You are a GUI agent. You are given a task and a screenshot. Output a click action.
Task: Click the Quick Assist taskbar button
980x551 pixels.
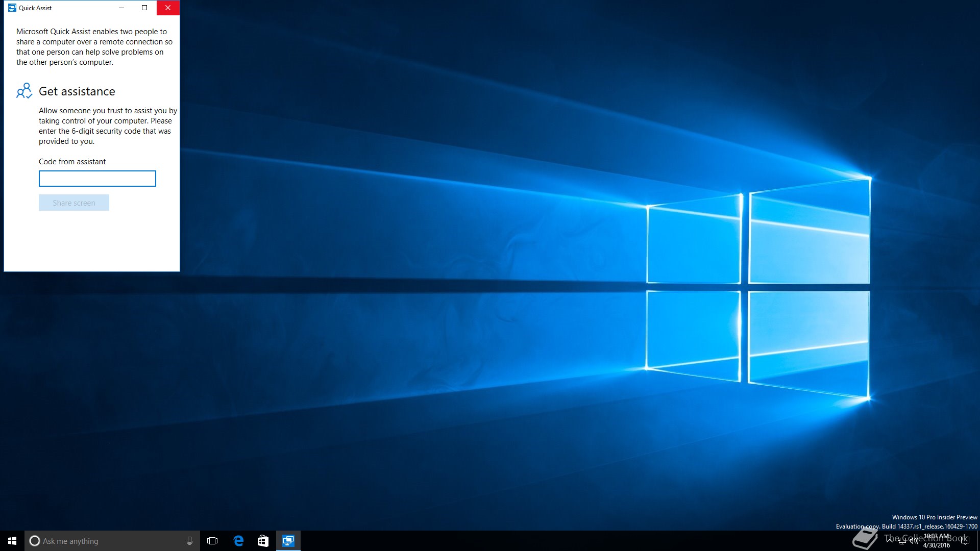tap(288, 541)
